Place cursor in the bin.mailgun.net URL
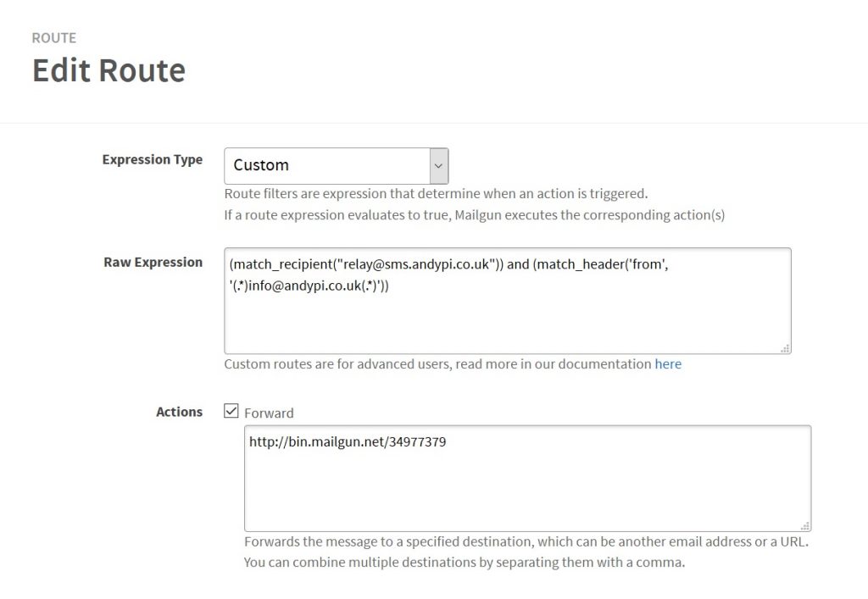The height and width of the screenshot is (599, 868). point(348,442)
